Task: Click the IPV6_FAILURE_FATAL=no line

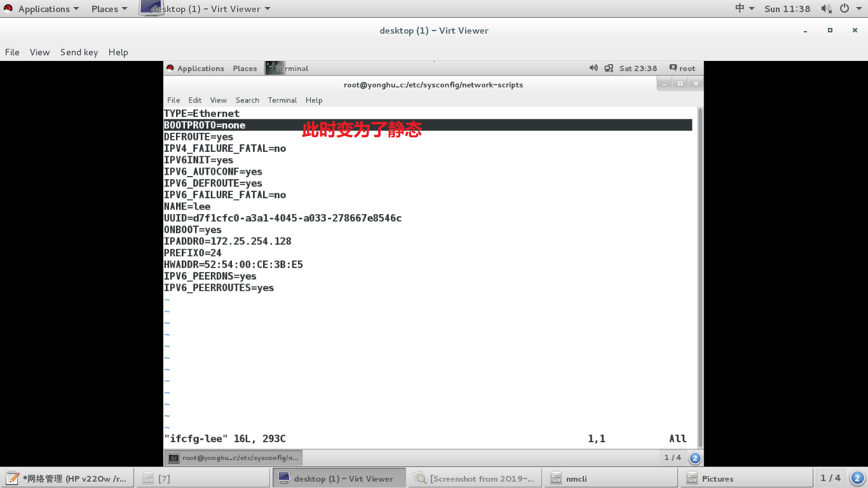Action: pos(225,194)
